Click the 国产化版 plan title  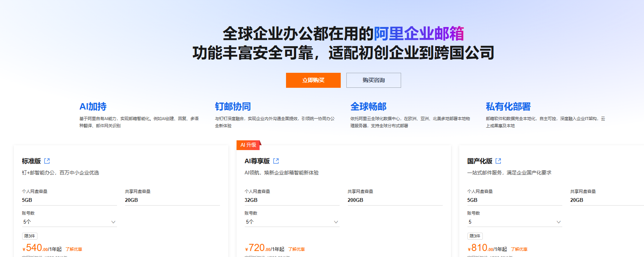pyautogui.click(x=480, y=161)
